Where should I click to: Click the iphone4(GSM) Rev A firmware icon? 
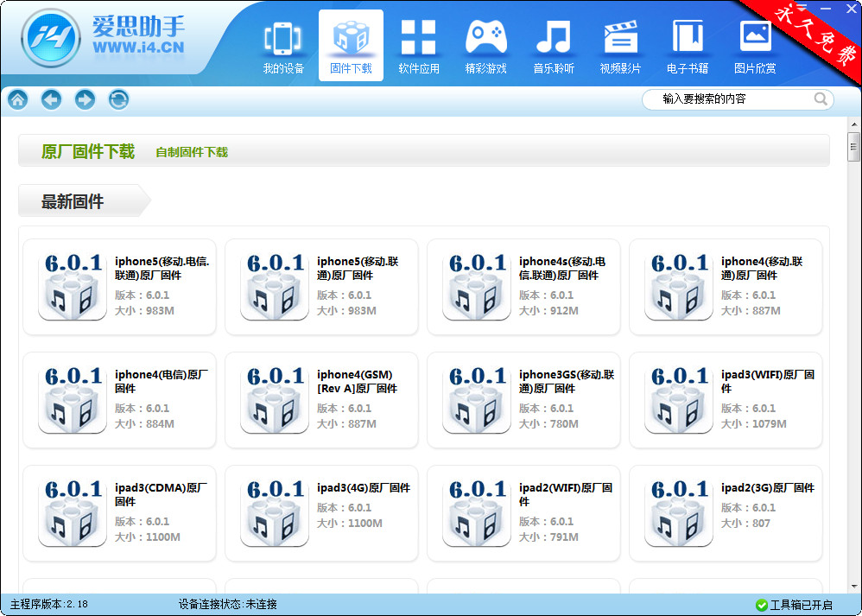pyautogui.click(x=275, y=400)
